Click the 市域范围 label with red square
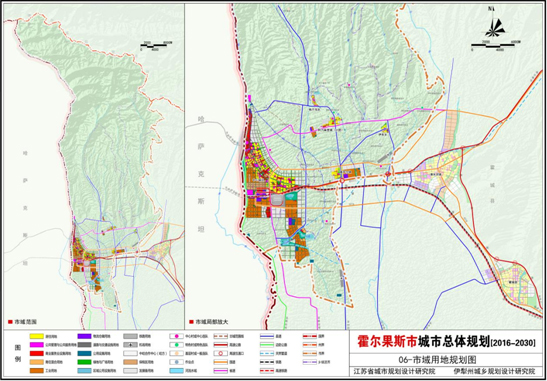 (x=22, y=321)
